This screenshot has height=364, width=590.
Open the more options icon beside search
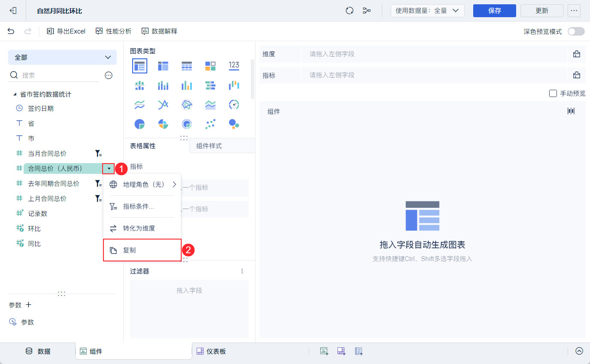click(109, 76)
